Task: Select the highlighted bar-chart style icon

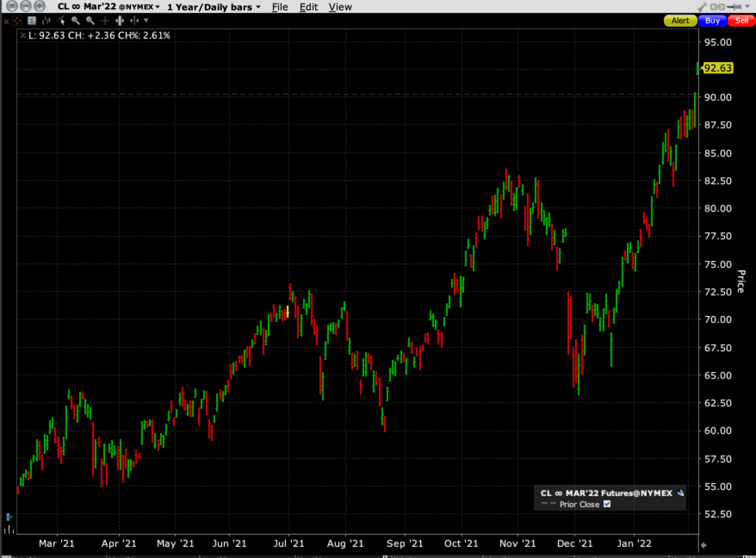Action: (32, 21)
